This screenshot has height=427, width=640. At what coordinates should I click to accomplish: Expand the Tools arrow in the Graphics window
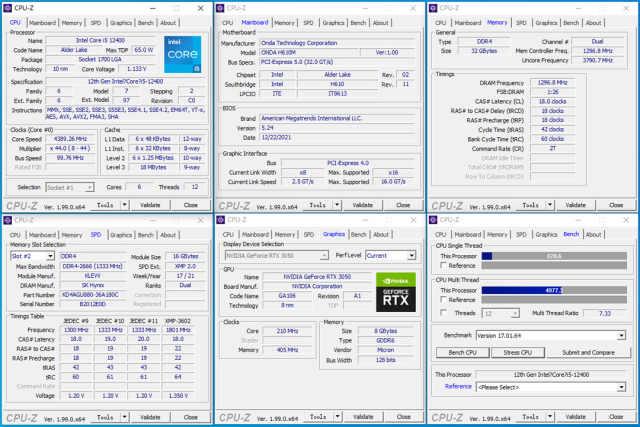[338, 417]
